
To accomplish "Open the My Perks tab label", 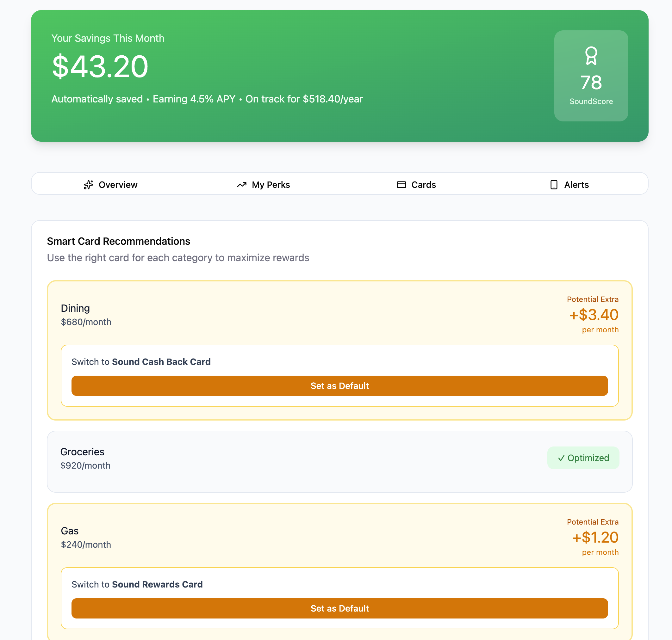I will point(271,185).
